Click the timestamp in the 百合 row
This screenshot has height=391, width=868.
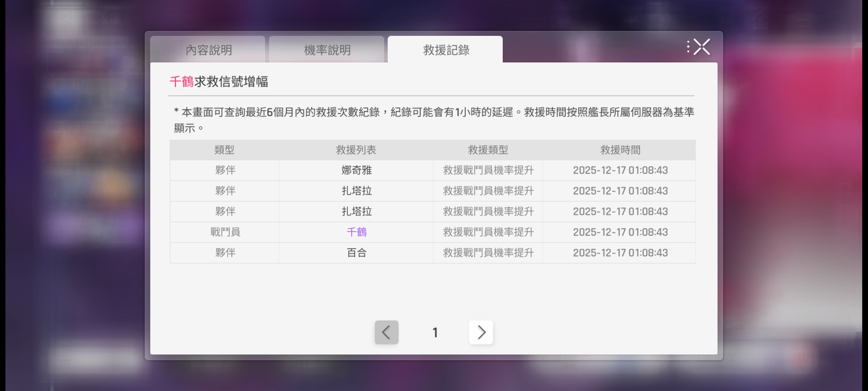(620, 253)
